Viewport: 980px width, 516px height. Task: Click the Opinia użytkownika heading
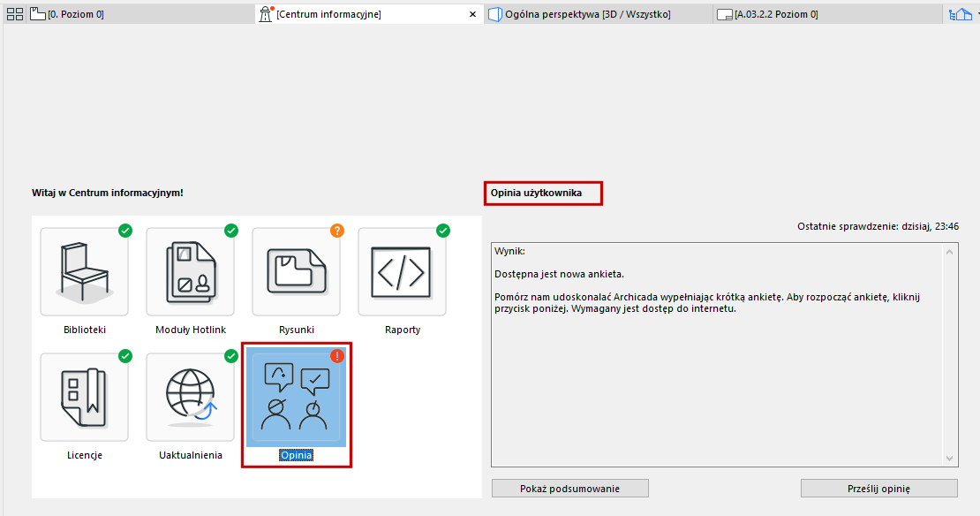point(536,193)
